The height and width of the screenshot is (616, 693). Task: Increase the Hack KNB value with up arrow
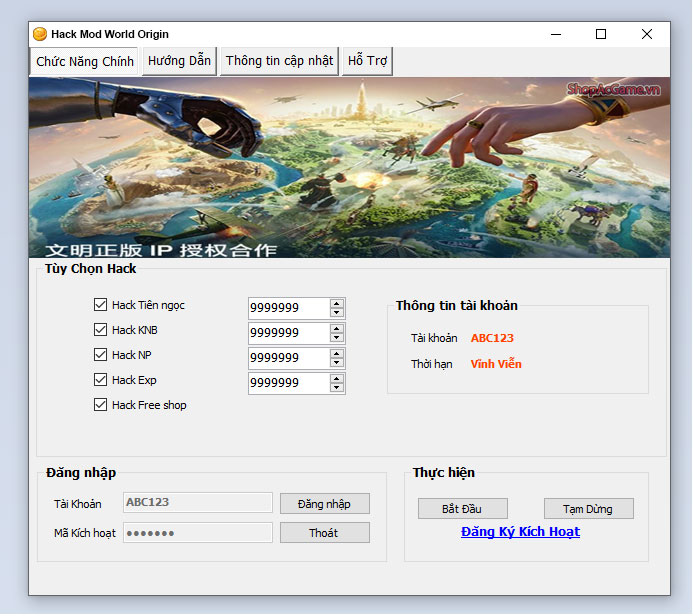[336, 329]
